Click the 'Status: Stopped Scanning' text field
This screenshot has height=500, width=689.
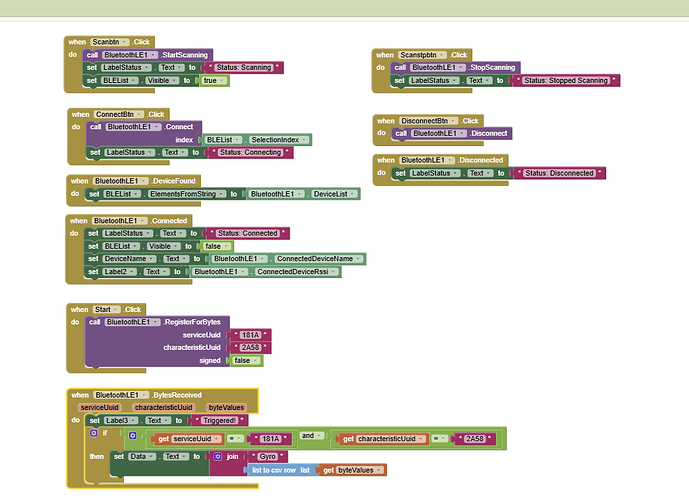tap(565, 80)
